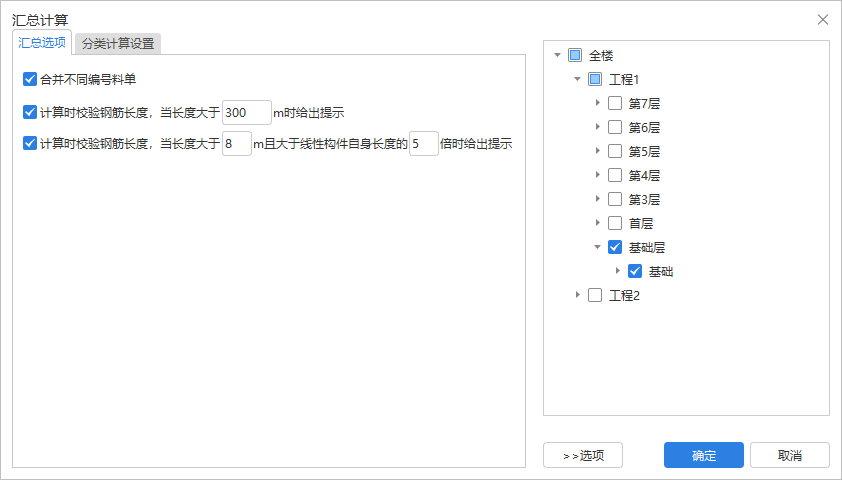This screenshot has width=842, height=480.
Task: Check the 第3层 checkbox
Action: point(615,199)
